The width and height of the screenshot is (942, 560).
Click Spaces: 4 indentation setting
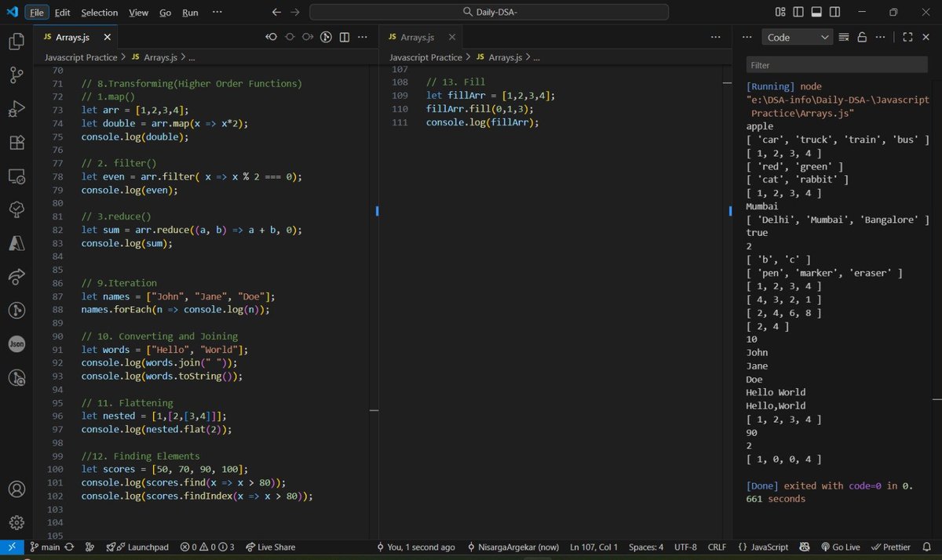[x=646, y=547]
